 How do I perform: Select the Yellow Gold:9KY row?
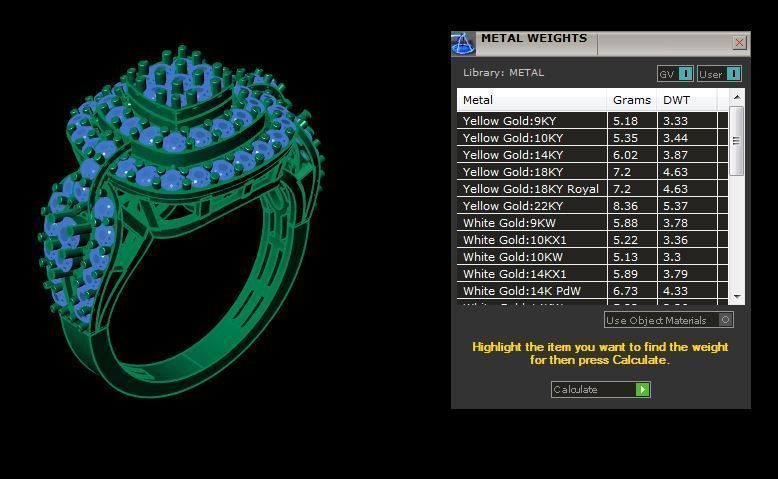[x=592, y=121]
